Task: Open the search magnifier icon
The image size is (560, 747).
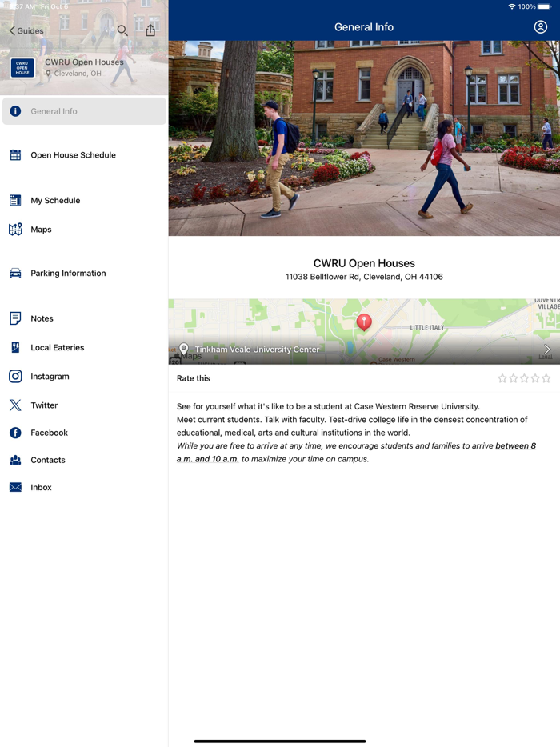Action: 122,30
